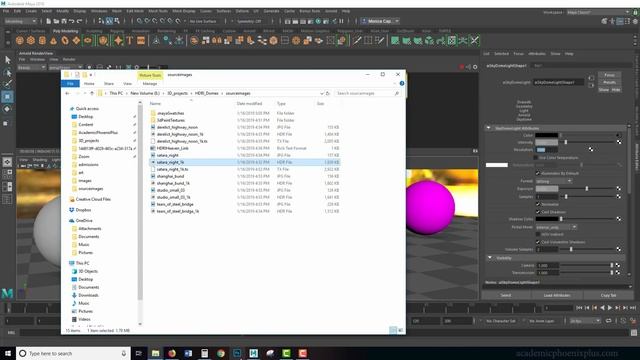Open the Explorer Home ribbon tab

pos(89,83)
